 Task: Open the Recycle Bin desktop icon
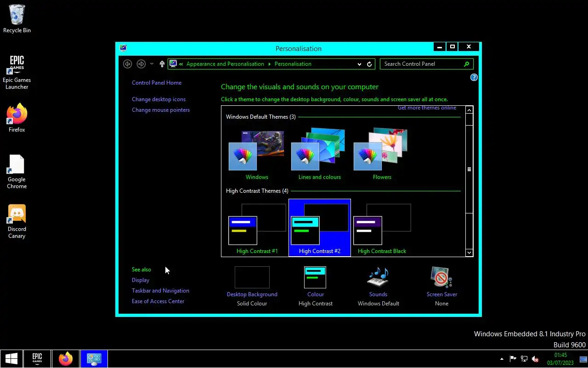click(17, 19)
